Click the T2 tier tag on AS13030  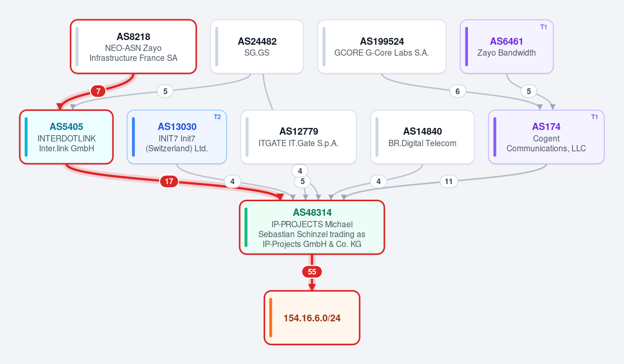click(217, 116)
